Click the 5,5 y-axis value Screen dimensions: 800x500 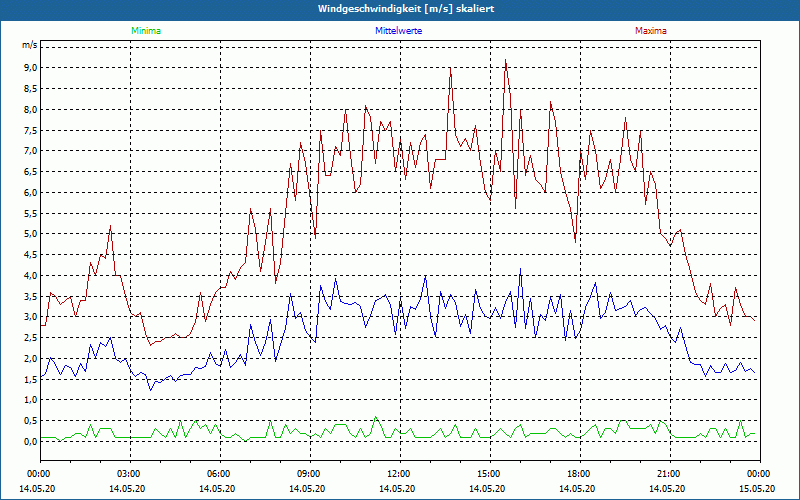tap(31, 213)
